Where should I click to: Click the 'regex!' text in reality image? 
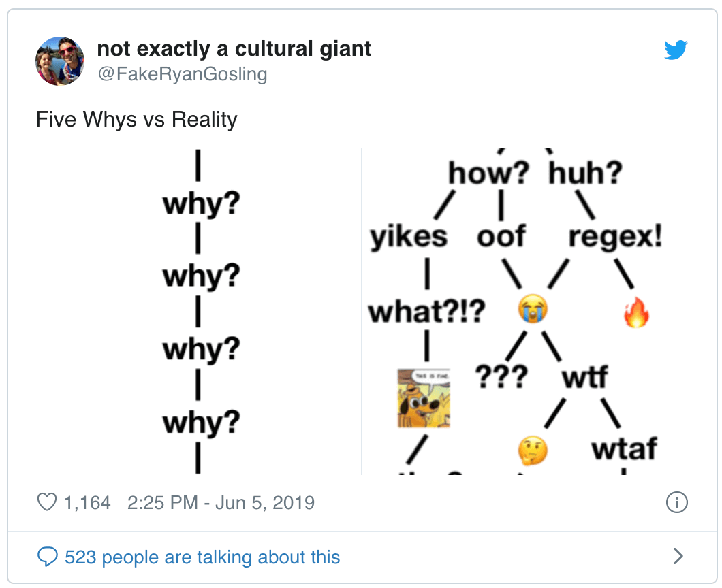[615, 236]
